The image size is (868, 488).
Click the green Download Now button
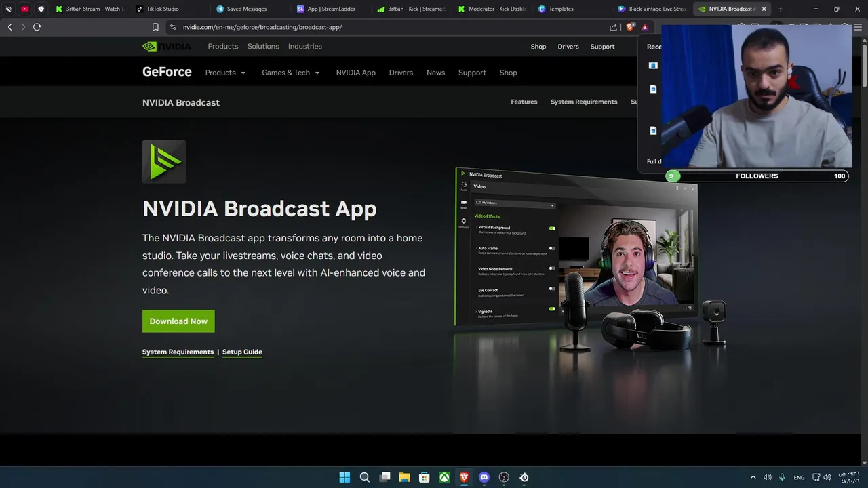click(x=178, y=321)
